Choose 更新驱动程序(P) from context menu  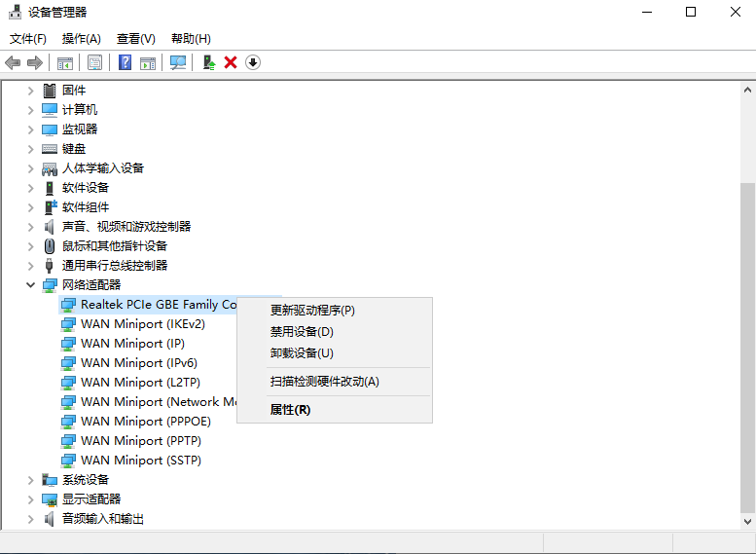(x=312, y=311)
